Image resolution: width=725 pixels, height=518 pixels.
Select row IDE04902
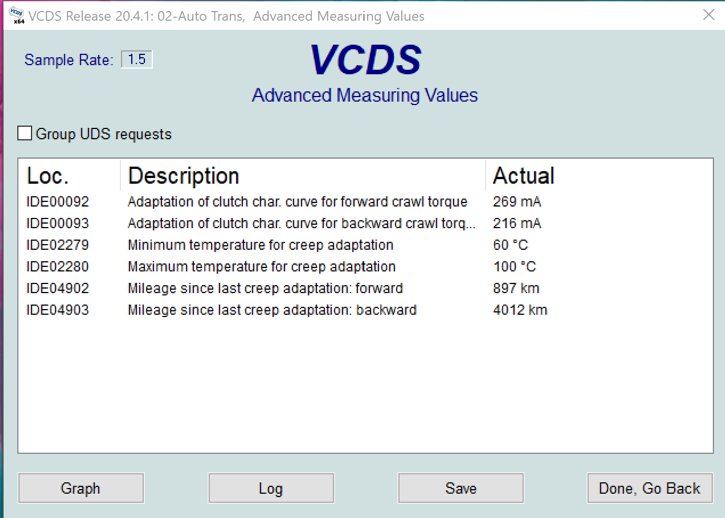(x=365, y=289)
